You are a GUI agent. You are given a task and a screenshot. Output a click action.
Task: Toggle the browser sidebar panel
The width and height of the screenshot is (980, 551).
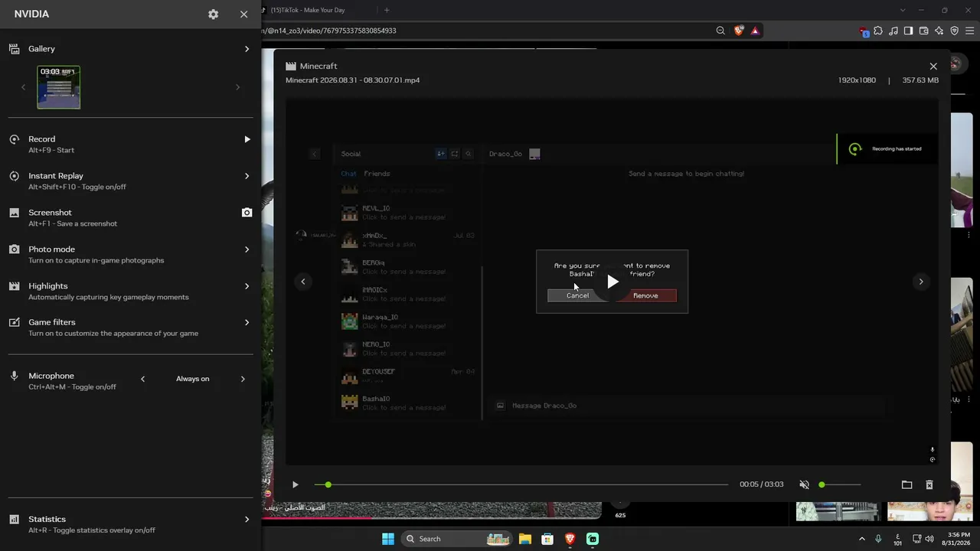(x=908, y=31)
